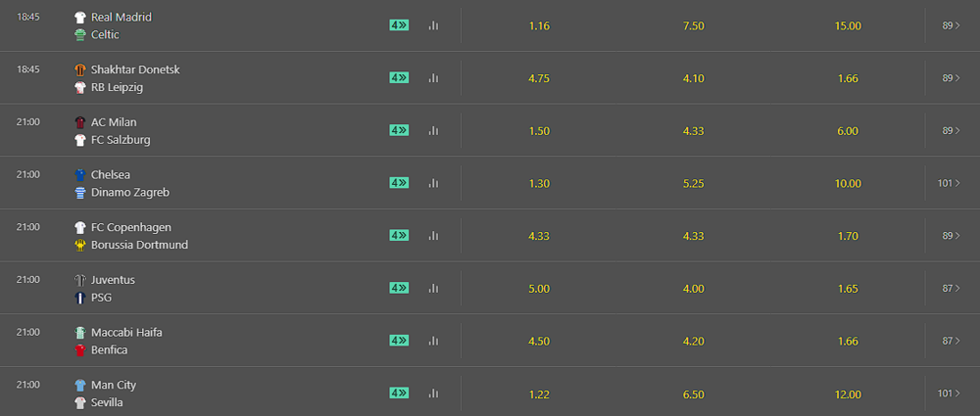Select Real Madrid win odds 1.16
The width and height of the screenshot is (980, 416).
tap(539, 26)
